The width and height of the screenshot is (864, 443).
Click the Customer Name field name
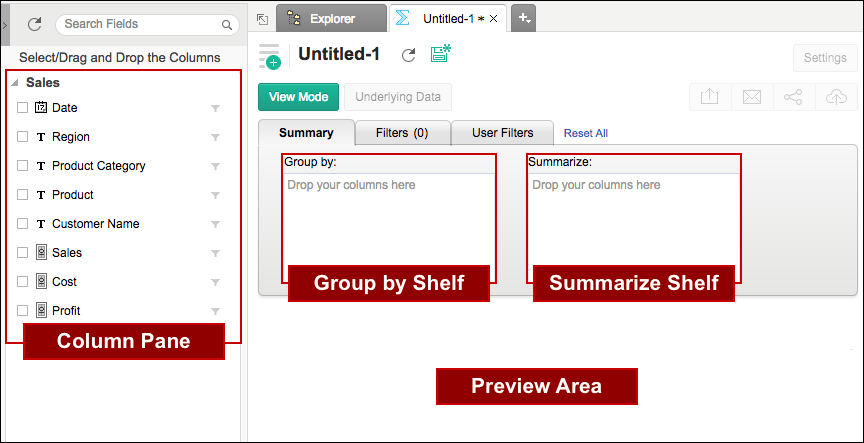click(x=95, y=224)
